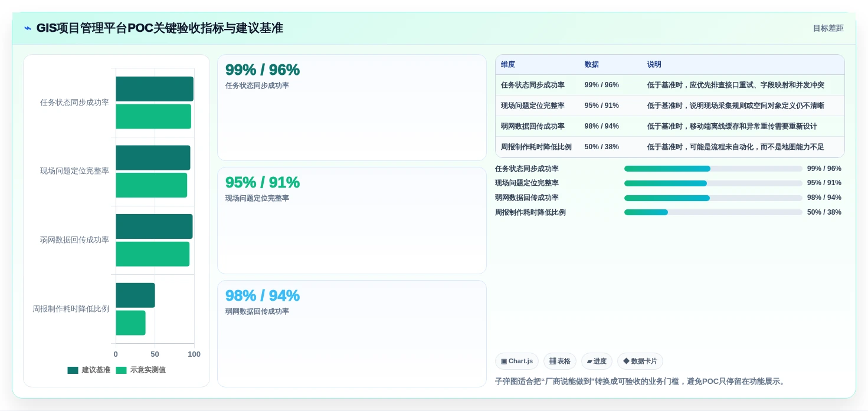The width and height of the screenshot is (868, 411).
Task: Click progress bar for 弱网数据回传成功率
Action: click(x=713, y=198)
